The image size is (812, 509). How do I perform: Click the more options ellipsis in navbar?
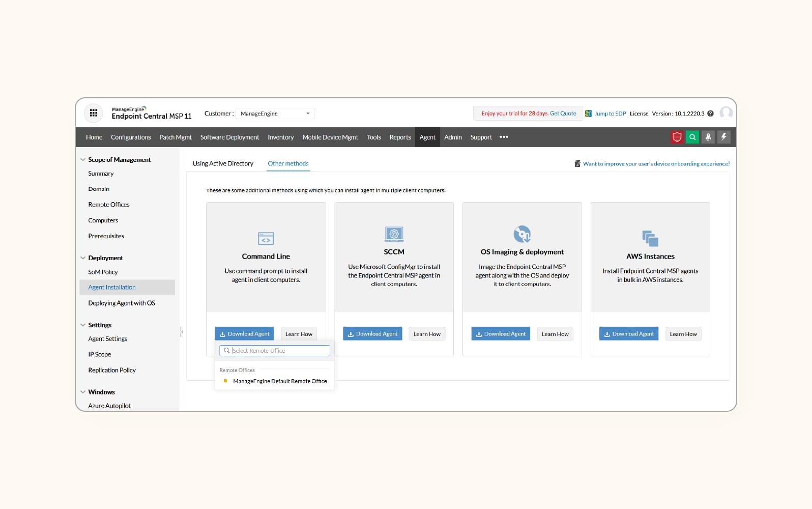[504, 137]
